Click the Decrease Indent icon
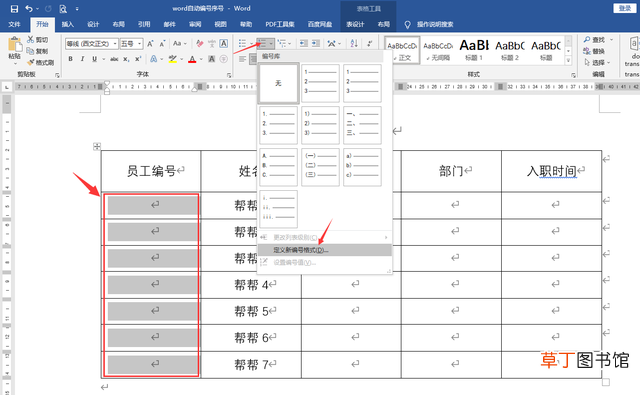 coord(304,43)
